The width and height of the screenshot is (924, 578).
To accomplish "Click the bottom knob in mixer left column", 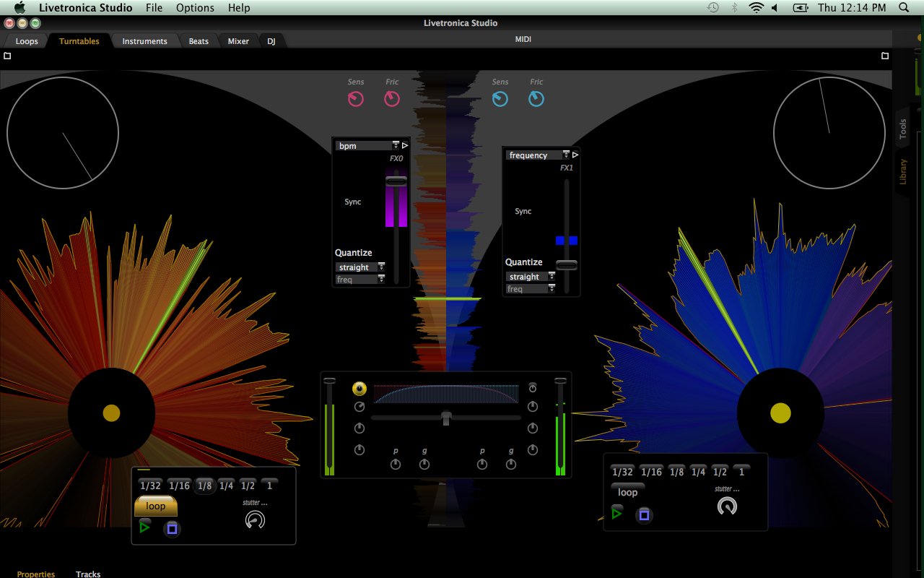I will 359,450.
